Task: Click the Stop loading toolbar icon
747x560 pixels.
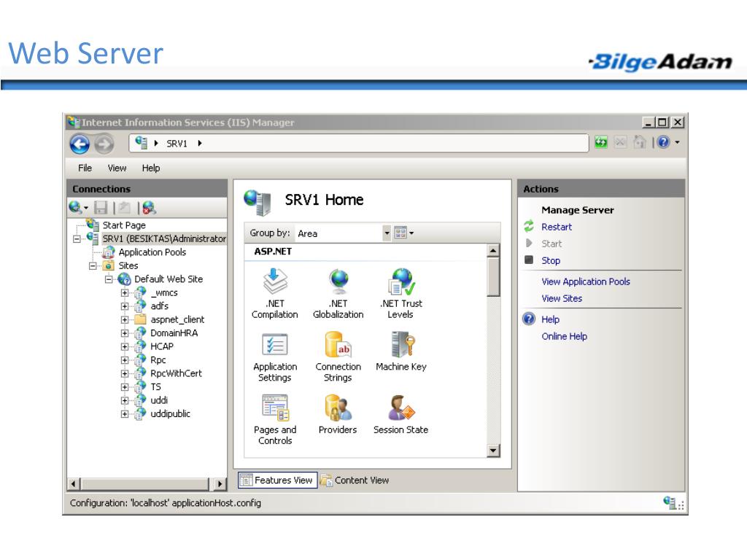Action: click(x=620, y=142)
